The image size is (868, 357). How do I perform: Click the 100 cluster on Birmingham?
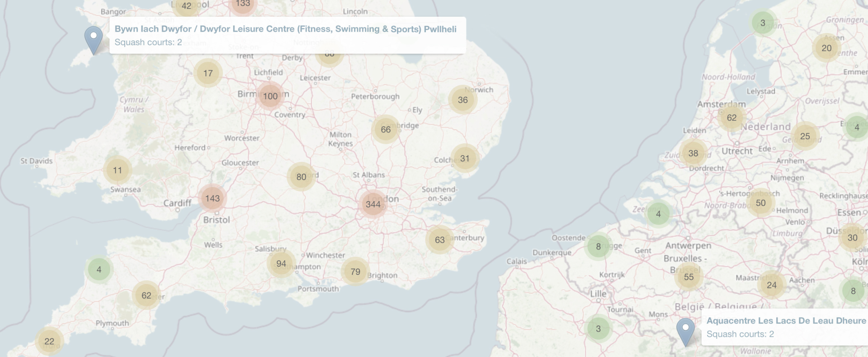click(x=270, y=96)
